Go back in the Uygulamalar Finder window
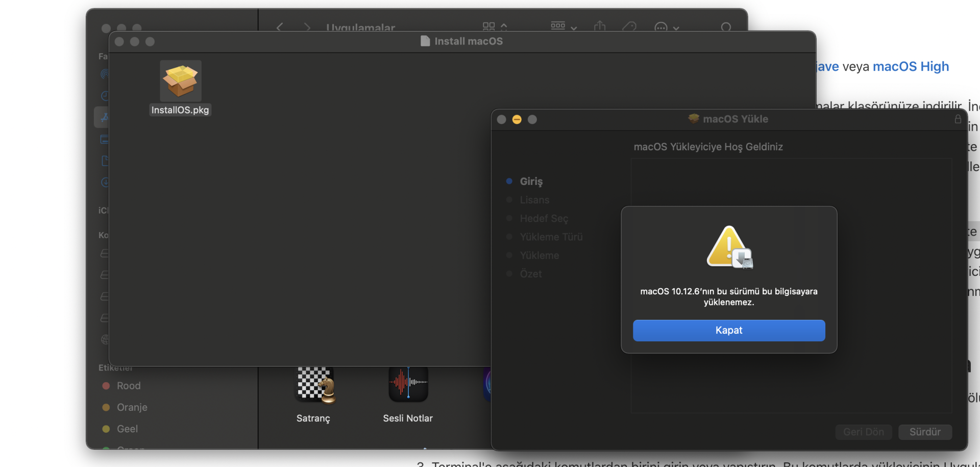Image resolution: width=980 pixels, height=467 pixels. (280, 27)
